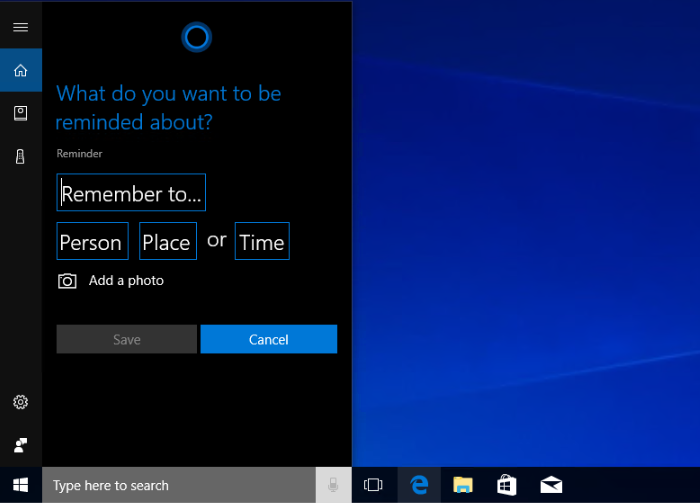Open the Cortana Notebook icon
700x503 pixels.
[x=21, y=113]
